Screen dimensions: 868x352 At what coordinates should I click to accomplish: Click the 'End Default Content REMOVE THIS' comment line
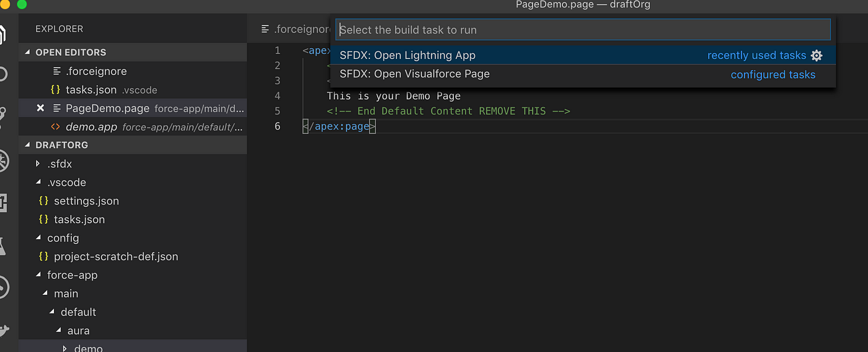[x=448, y=111]
